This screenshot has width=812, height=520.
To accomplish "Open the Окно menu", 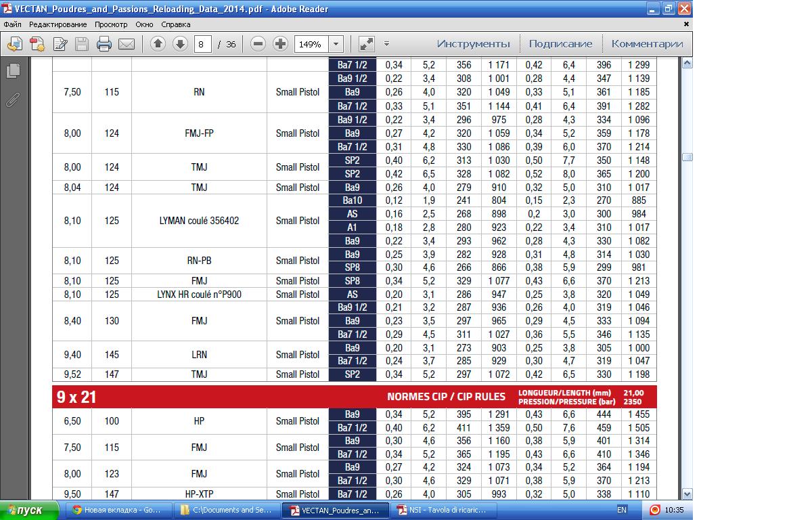I will pos(144,24).
